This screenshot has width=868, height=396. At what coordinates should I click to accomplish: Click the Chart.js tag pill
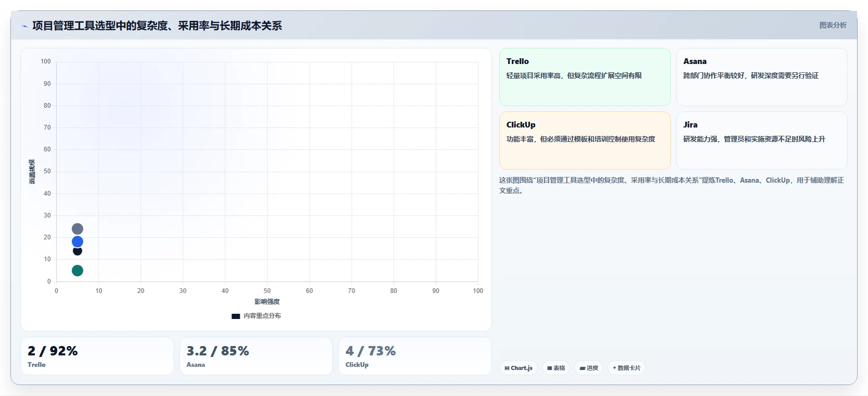click(519, 368)
